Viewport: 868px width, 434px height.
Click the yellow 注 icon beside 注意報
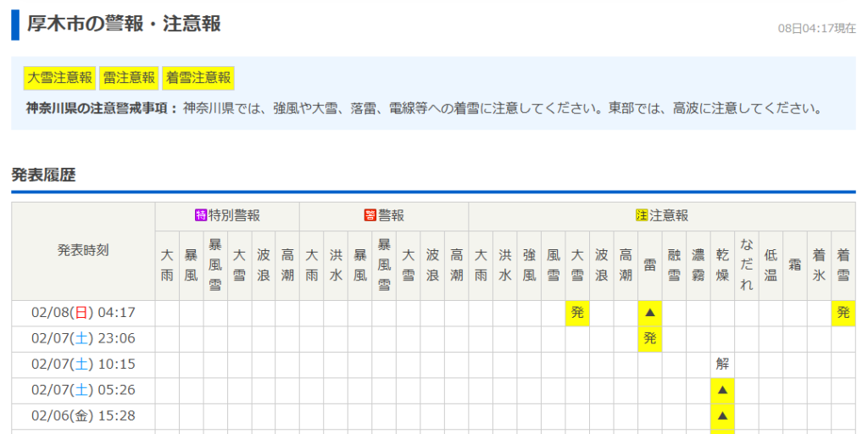[642, 215]
